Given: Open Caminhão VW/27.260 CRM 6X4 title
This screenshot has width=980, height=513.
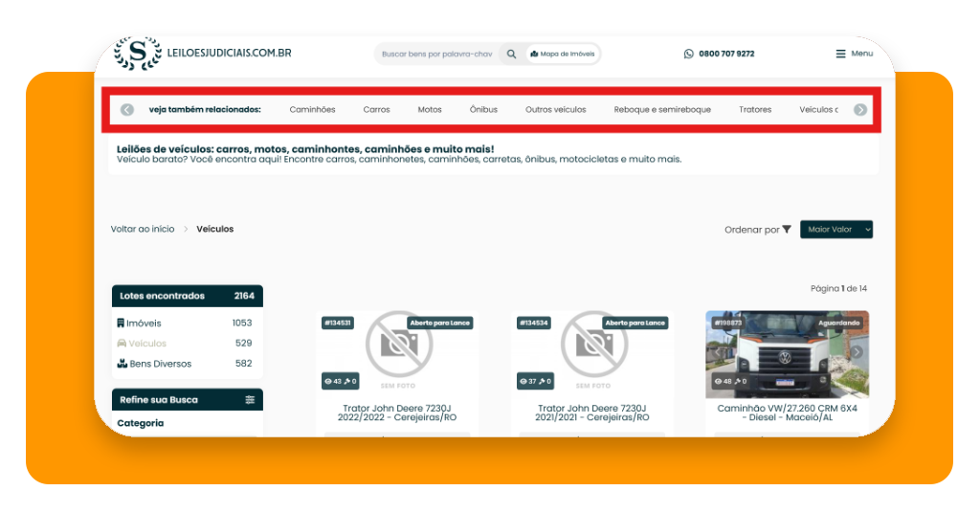Looking at the screenshot, I should point(787,413).
